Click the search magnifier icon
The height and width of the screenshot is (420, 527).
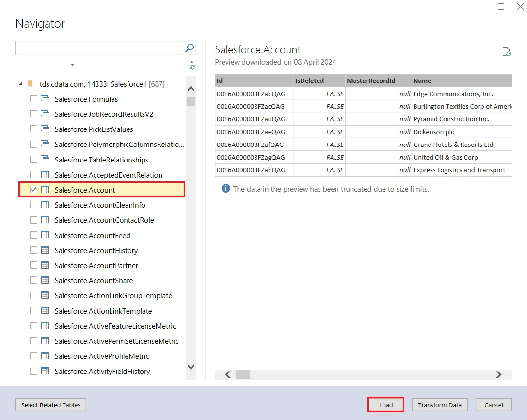coord(190,48)
